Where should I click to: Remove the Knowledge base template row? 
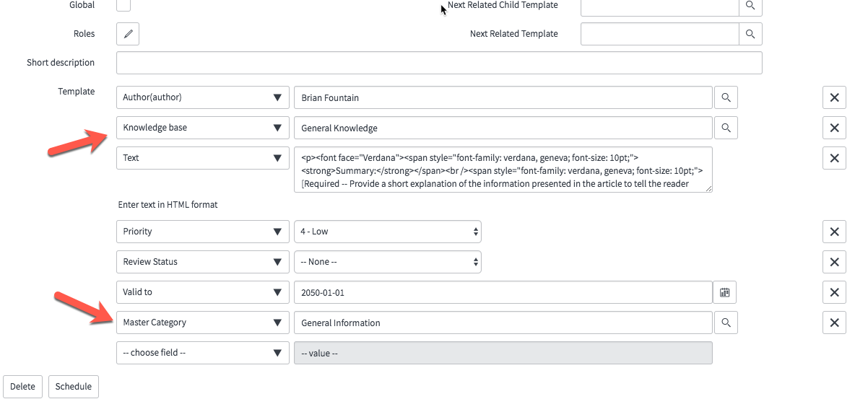pyautogui.click(x=834, y=128)
